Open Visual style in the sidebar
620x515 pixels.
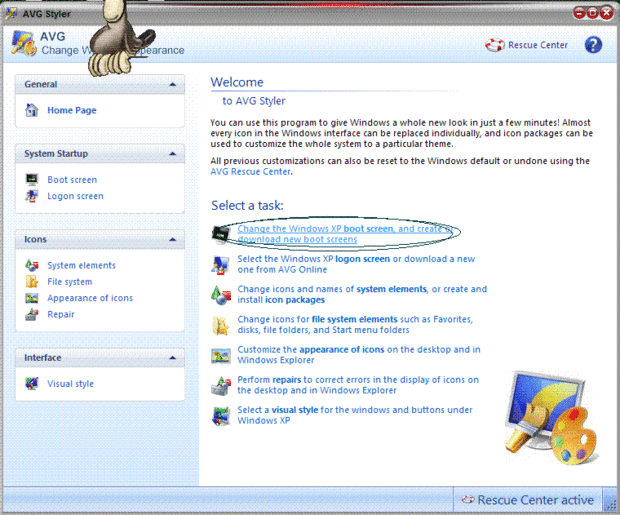click(70, 384)
